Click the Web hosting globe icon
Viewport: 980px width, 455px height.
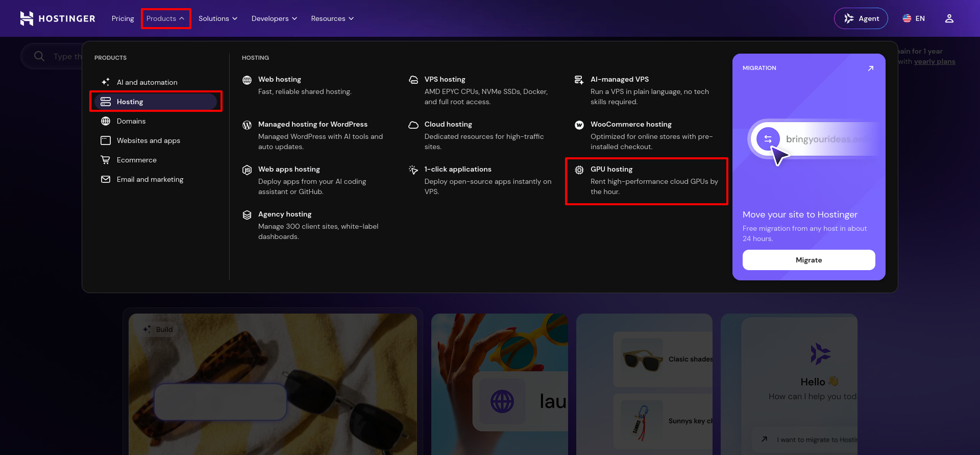tap(247, 80)
